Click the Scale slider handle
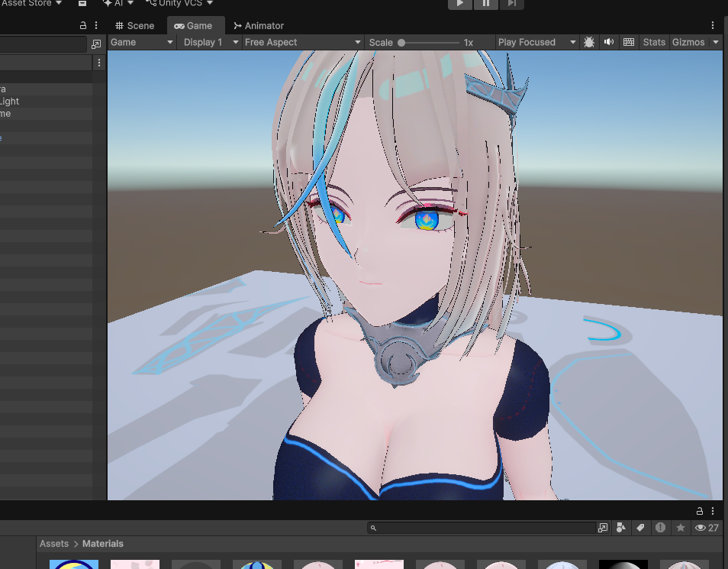The width and height of the screenshot is (728, 569). 401,43
